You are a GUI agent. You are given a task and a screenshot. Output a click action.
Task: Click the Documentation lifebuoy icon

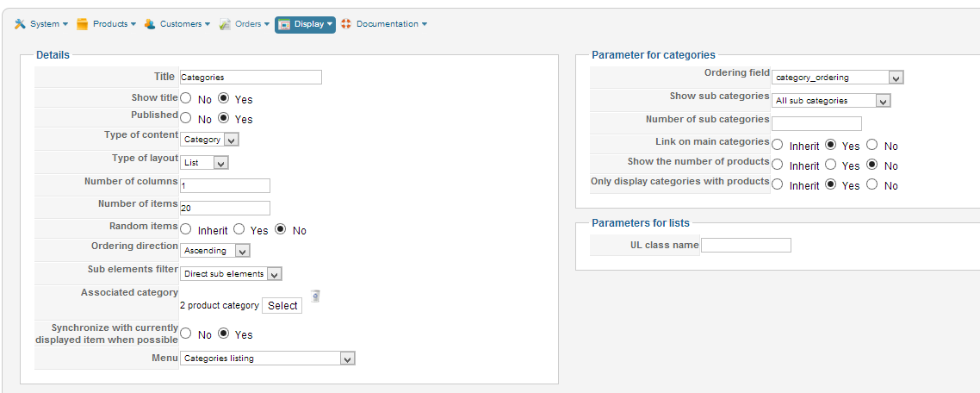point(346,24)
